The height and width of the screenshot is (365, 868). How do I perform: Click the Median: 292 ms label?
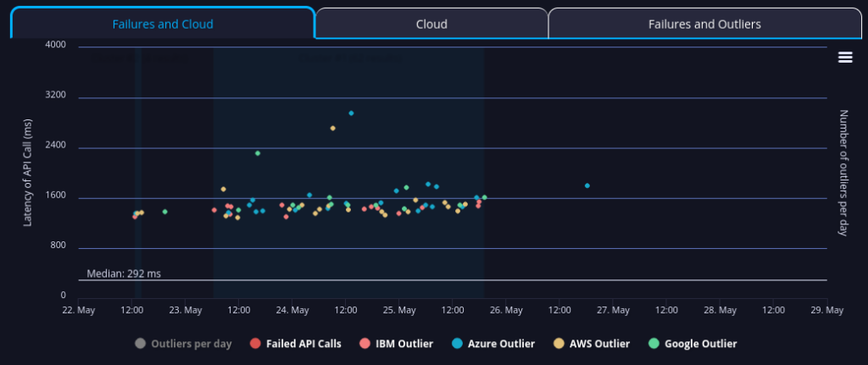tap(124, 274)
